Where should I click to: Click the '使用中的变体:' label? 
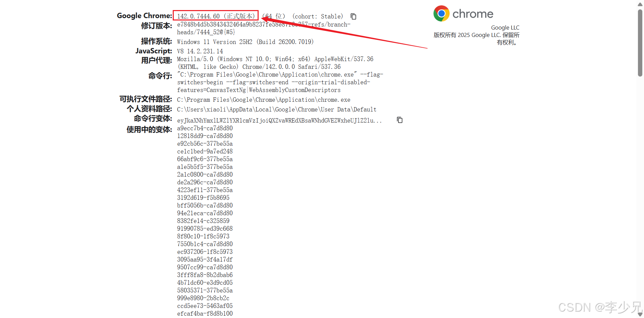coord(149,130)
